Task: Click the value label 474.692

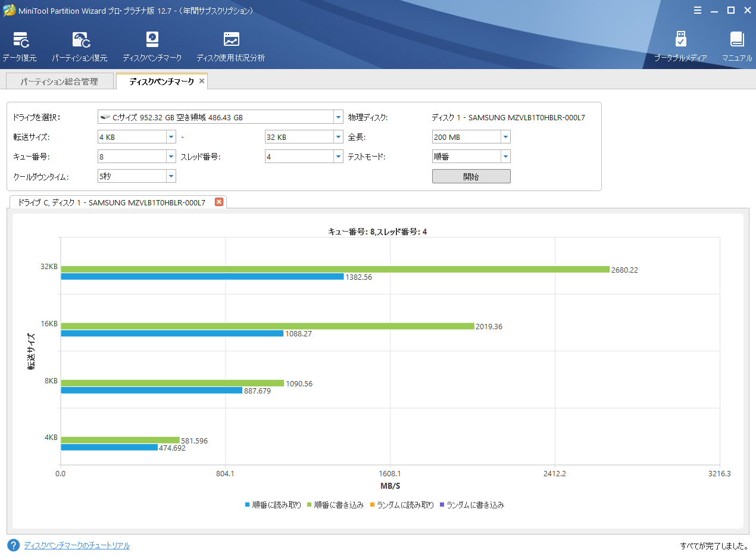Action: 172,448
